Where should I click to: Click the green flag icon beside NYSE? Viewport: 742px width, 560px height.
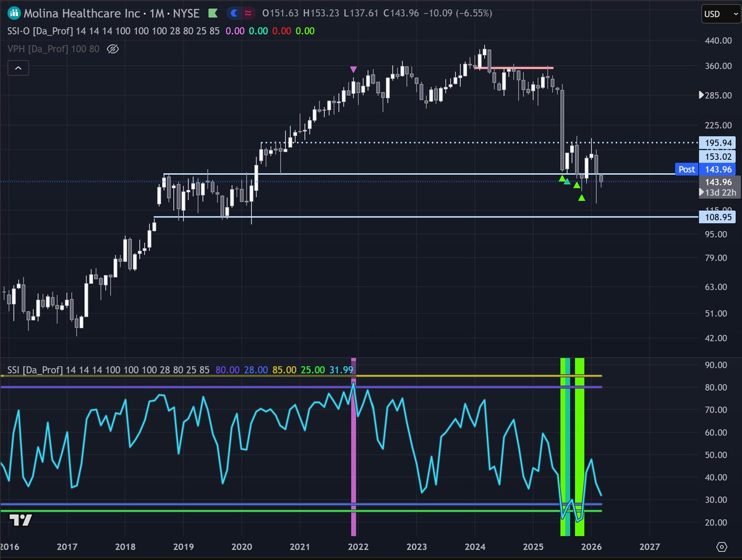(213, 12)
